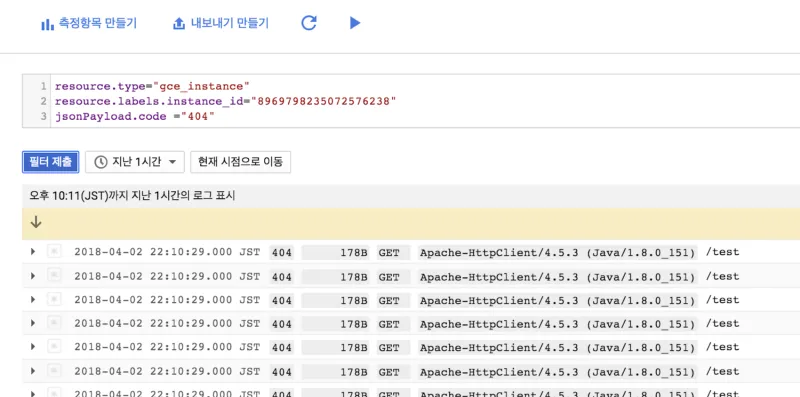Click the 필터 제출 button
The height and width of the screenshot is (397, 800).
(x=51, y=162)
